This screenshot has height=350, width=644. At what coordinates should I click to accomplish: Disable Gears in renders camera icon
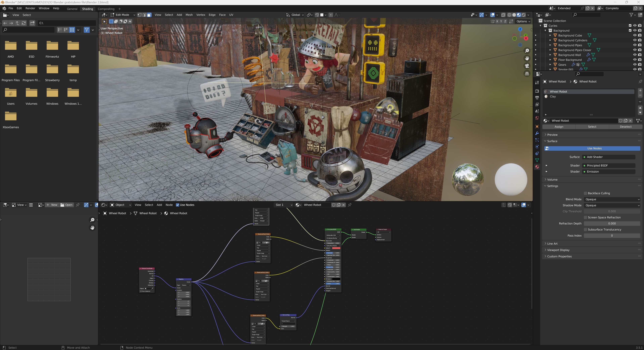tap(639, 65)
